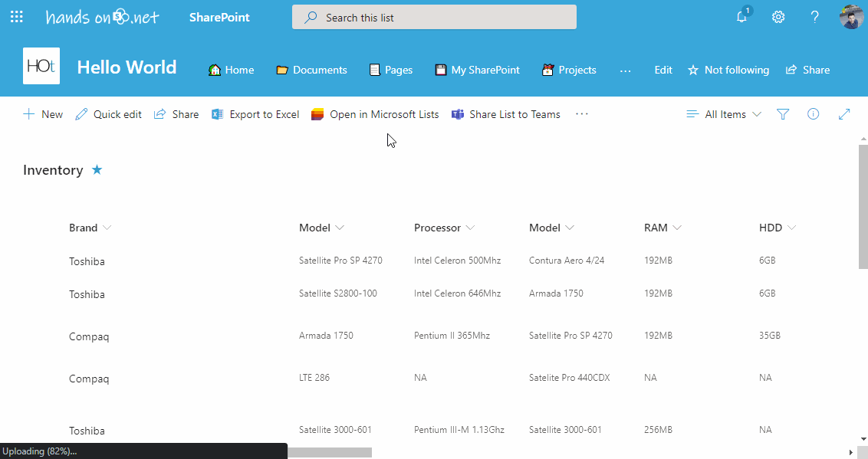Click in the Search this list box
Viewport: 868px width, 459px height.
click(434, 17)
